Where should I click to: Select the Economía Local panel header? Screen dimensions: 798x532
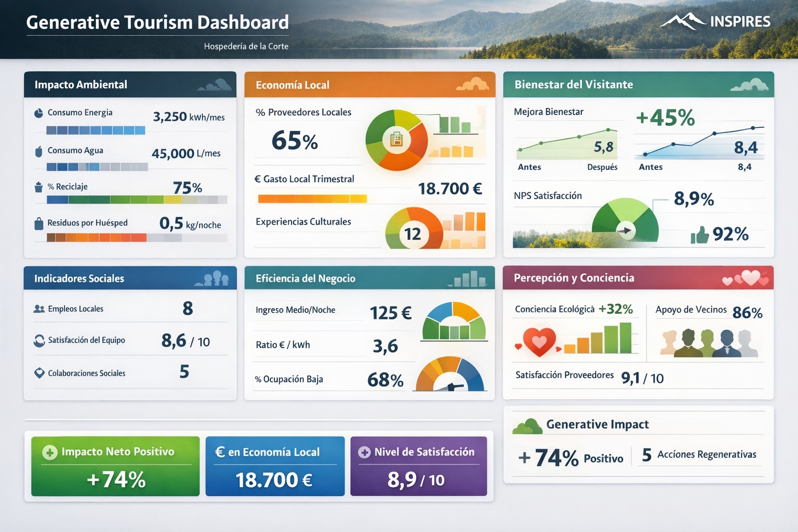369,85
